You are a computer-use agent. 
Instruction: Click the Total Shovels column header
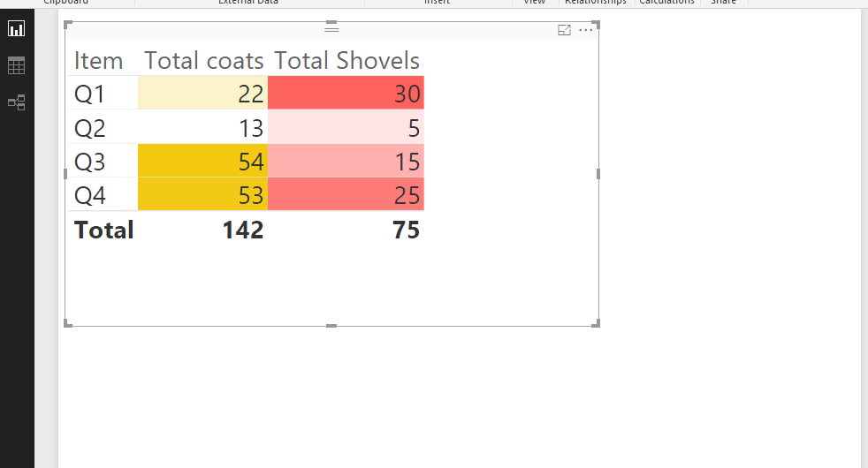pos(346,60)
